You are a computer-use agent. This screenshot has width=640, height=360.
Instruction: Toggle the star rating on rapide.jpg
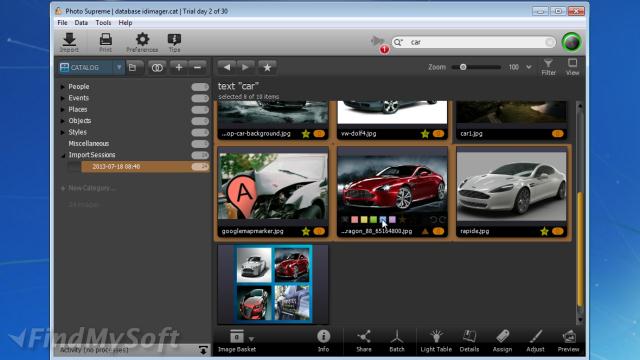coord(544,231)
